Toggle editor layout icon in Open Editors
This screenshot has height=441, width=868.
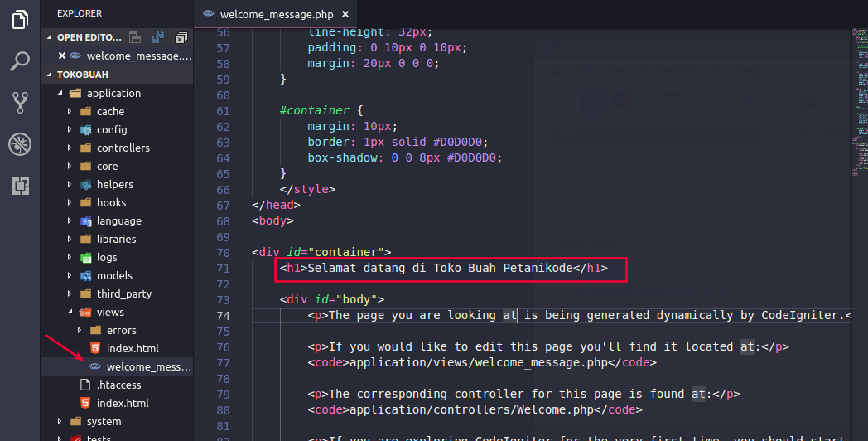pos(136,37)
